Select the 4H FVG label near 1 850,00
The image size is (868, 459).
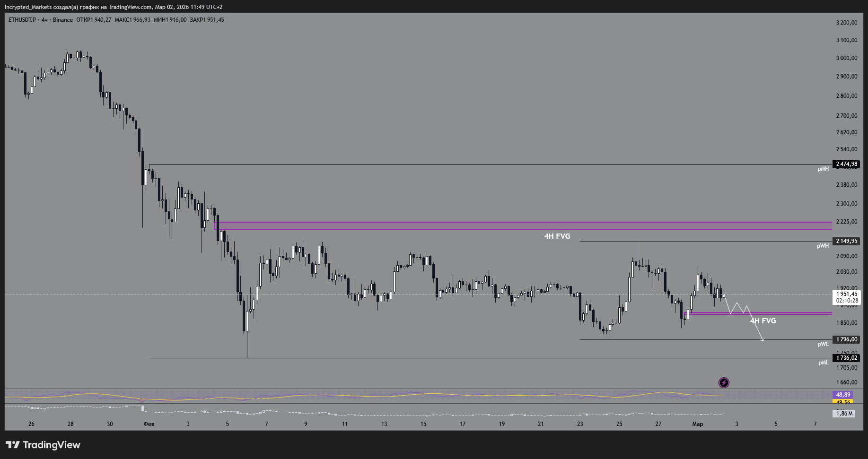763,321
